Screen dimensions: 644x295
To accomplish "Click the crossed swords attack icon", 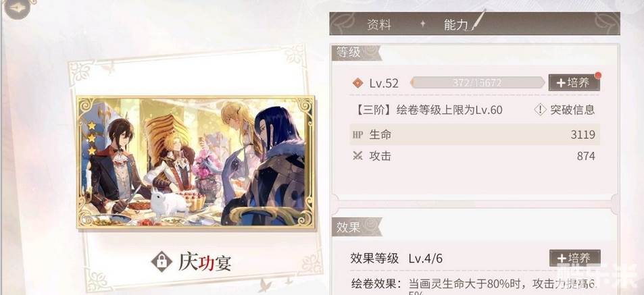I will (357, 156).
